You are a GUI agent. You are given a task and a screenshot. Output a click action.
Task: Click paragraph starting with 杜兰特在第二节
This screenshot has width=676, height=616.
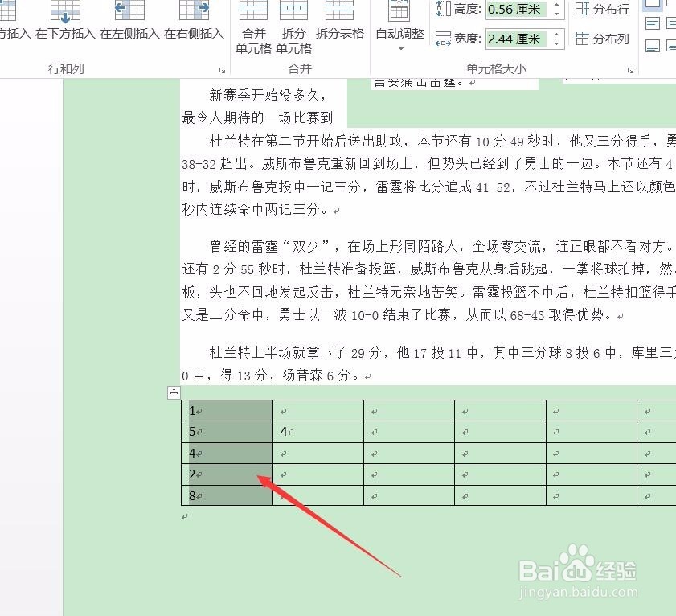428,175
